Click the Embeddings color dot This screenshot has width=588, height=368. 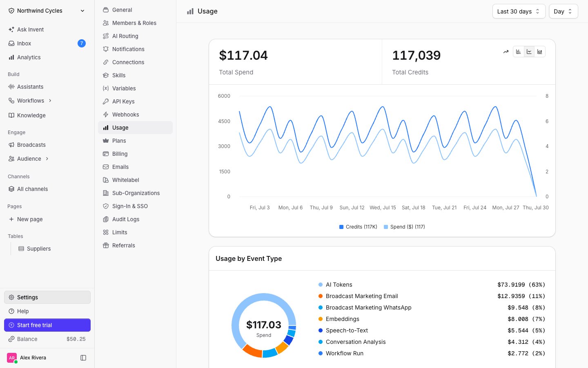pos(321,319)
